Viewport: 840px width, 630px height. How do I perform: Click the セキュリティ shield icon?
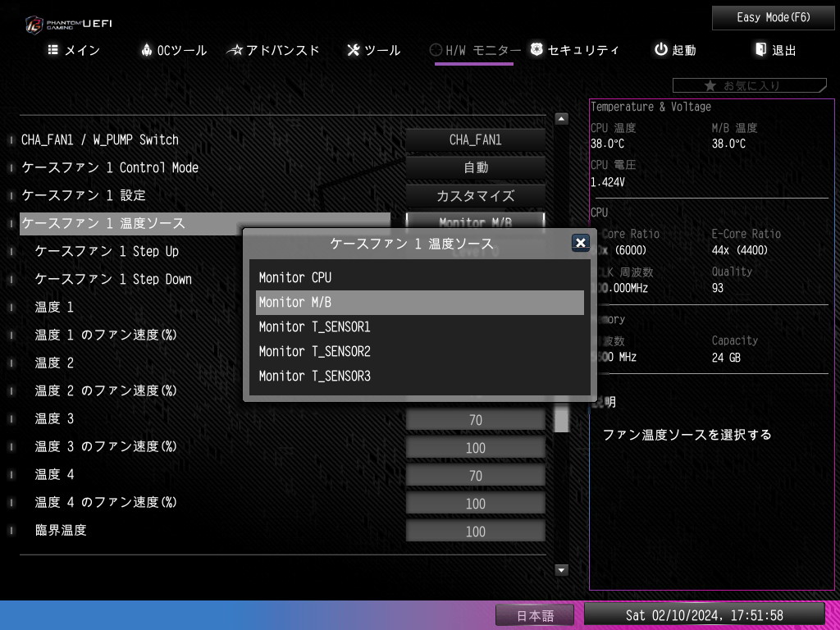536,49
